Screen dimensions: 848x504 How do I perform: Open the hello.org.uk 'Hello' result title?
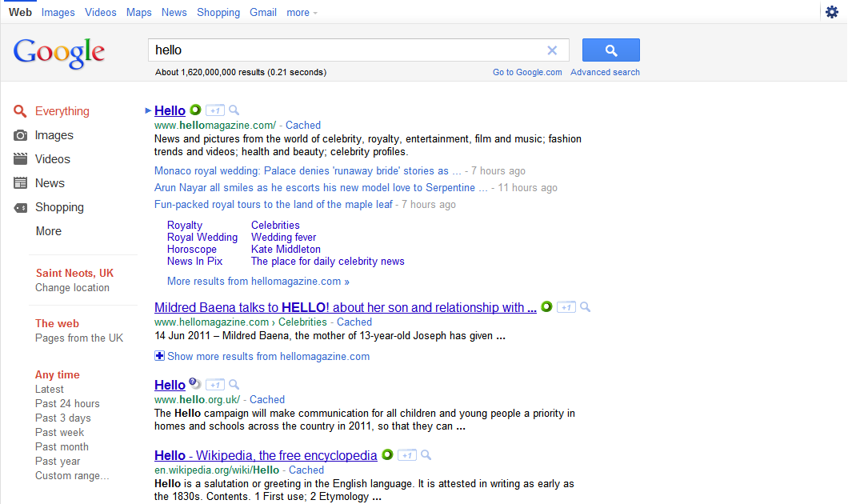pos(170,385)
